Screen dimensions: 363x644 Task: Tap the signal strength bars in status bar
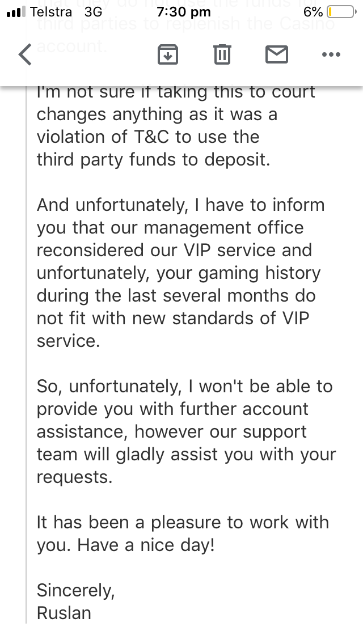pos(16,12)
